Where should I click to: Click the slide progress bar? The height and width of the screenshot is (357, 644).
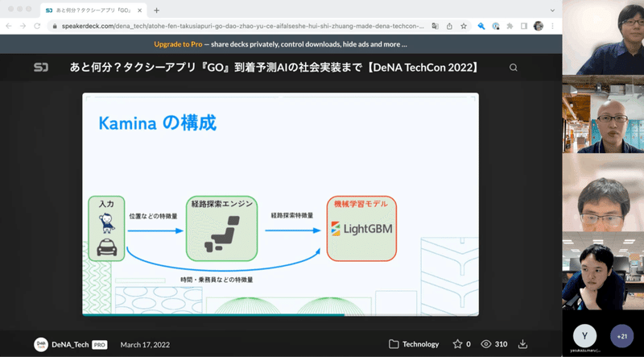tap(280, 315)
